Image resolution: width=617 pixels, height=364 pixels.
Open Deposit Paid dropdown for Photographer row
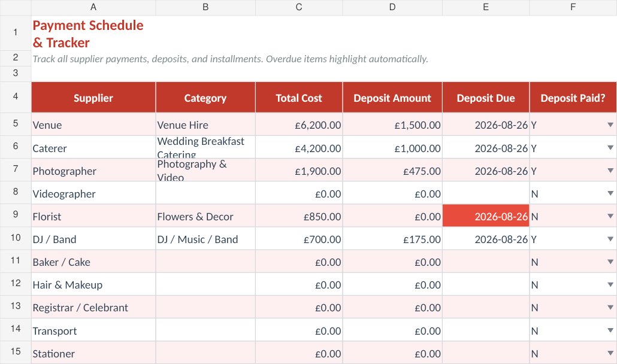(x=610, y=170)
